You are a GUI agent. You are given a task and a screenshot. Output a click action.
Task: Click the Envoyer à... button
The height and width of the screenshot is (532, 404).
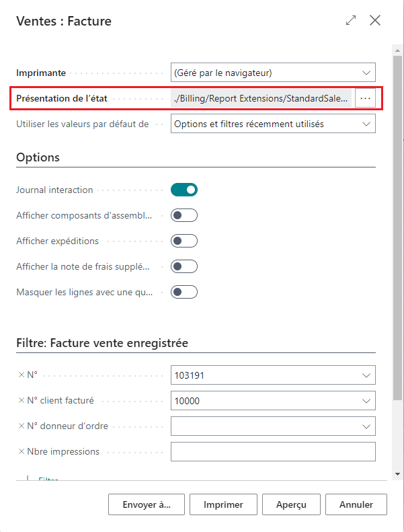(147, 504)
